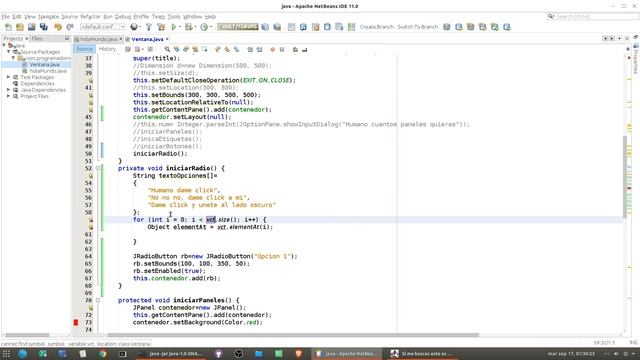This screenshot has width=640, height=360.
Task: Open the Profile Project dropdown arrow
Action: pos(210,27)
